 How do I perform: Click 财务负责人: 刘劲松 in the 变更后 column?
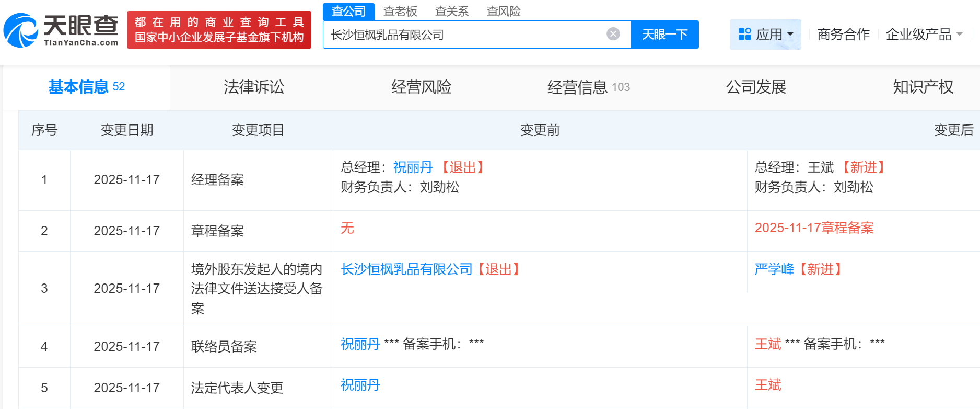[814, 187]
